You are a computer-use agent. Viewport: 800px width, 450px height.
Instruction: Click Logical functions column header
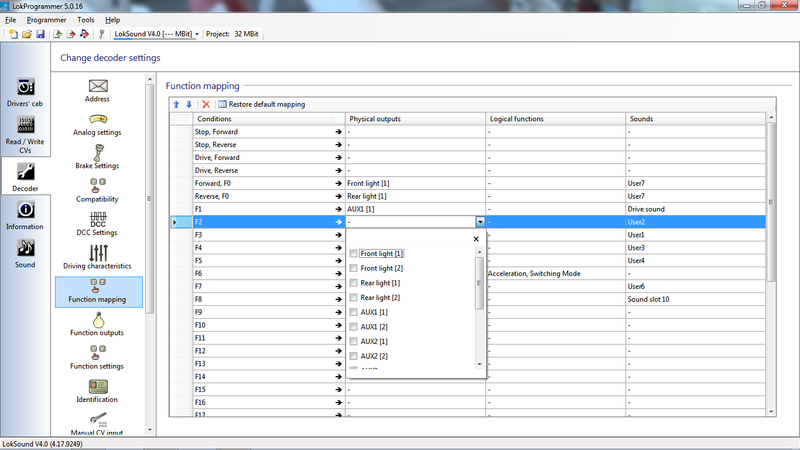coord(556,119)
